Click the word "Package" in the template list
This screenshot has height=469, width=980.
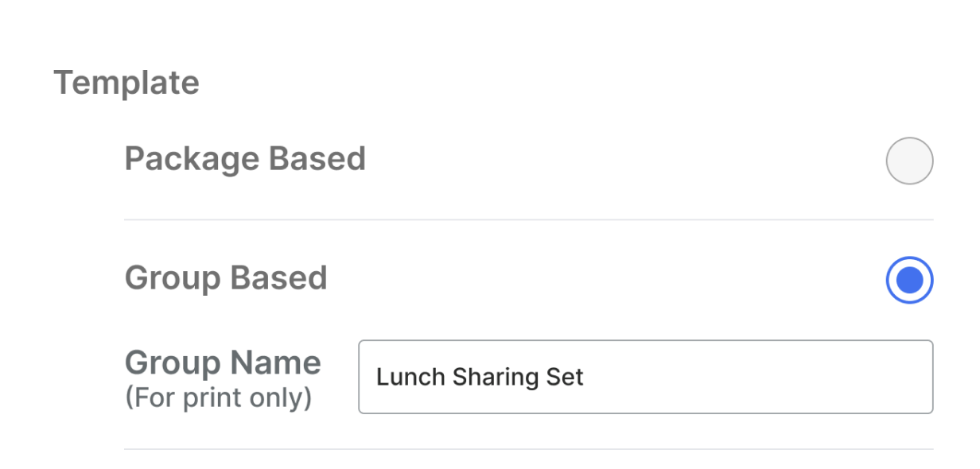192,160
